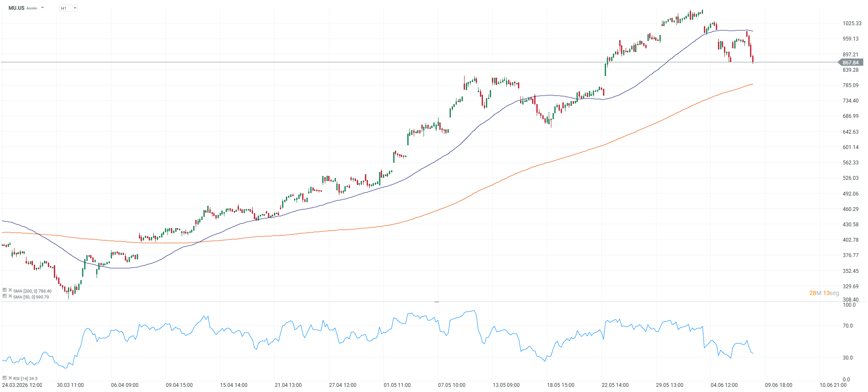This screenshot has height=392, width=868.
Task: Open settings icon for RSI indicator
Action: pyautogui.click(x=4, y=378)
